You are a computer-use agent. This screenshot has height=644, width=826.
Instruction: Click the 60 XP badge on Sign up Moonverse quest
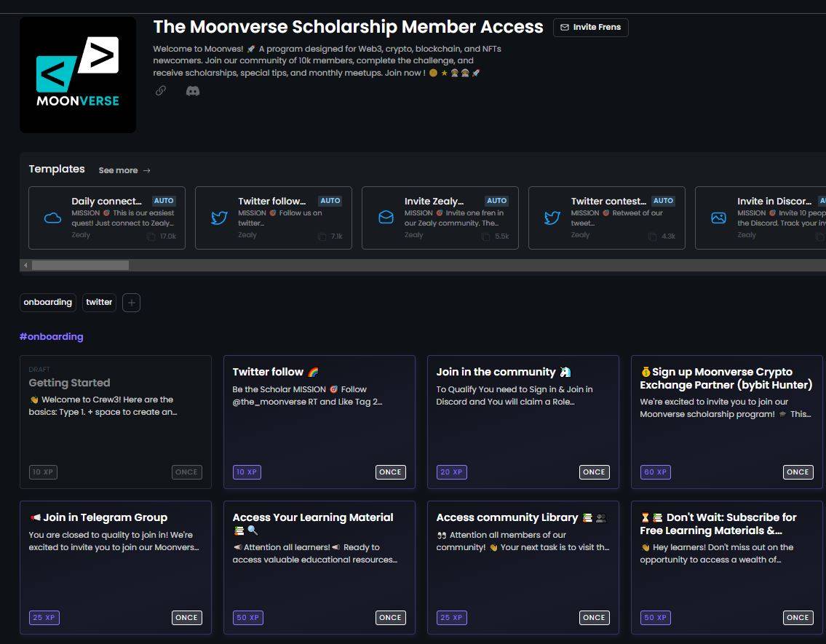(655, 472)
